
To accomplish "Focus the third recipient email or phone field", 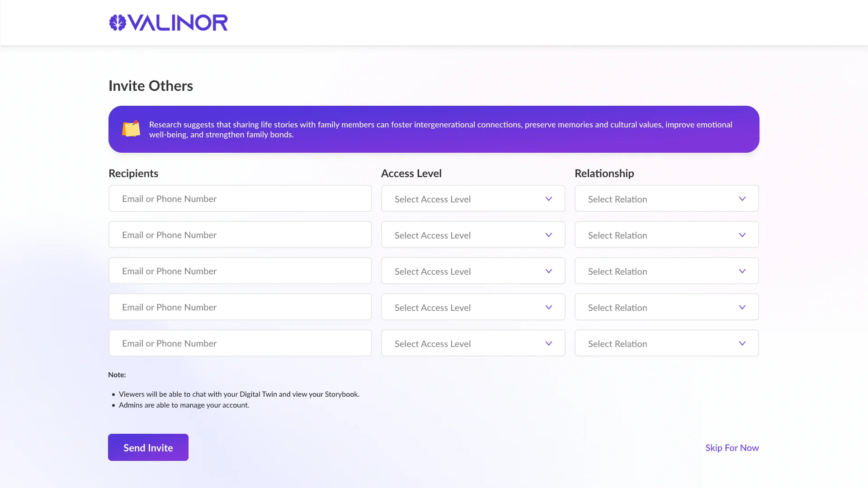I will point(240,271).
